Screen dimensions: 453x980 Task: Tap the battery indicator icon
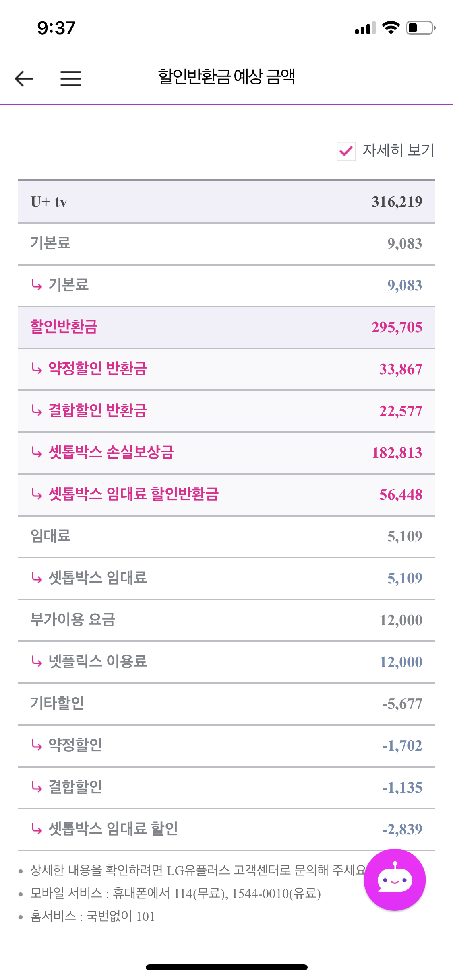pyautogui.click(x=420, y=28)
